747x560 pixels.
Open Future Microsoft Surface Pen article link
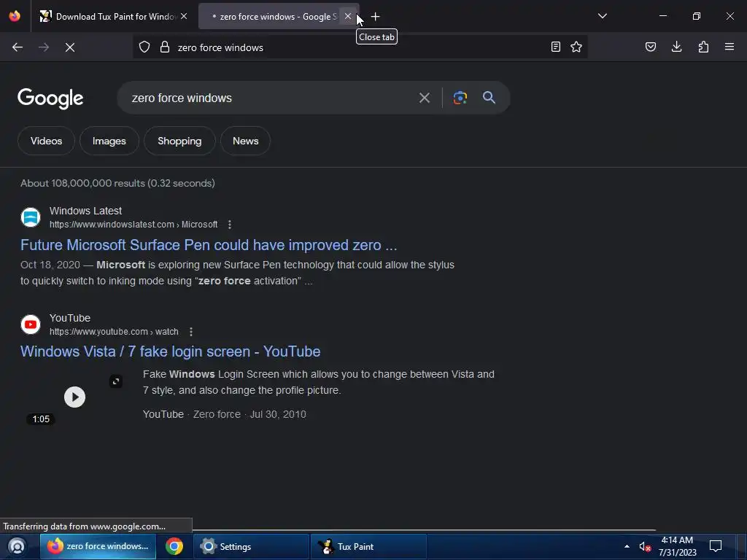(x=209, y=245)
